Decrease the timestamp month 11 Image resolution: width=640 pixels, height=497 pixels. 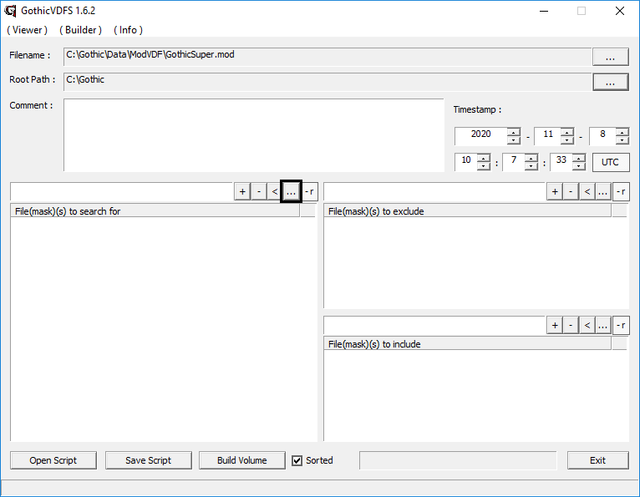click(x=567, y=140)
